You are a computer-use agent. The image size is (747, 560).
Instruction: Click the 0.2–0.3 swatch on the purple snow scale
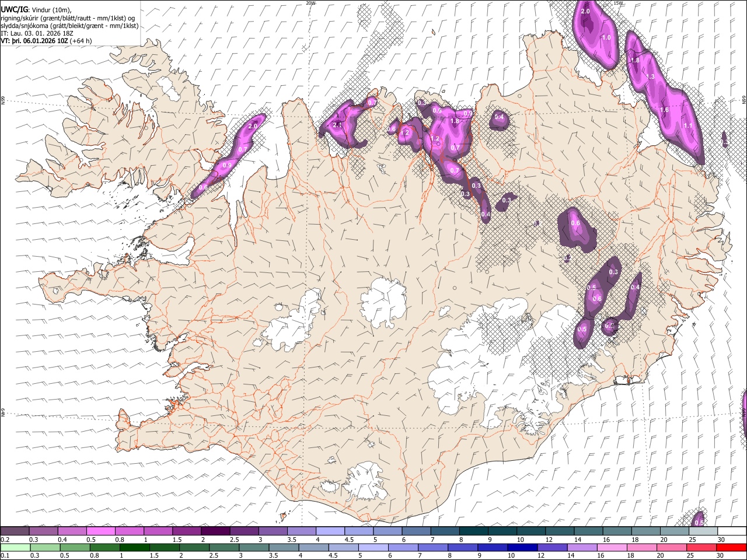coord(15,531)
